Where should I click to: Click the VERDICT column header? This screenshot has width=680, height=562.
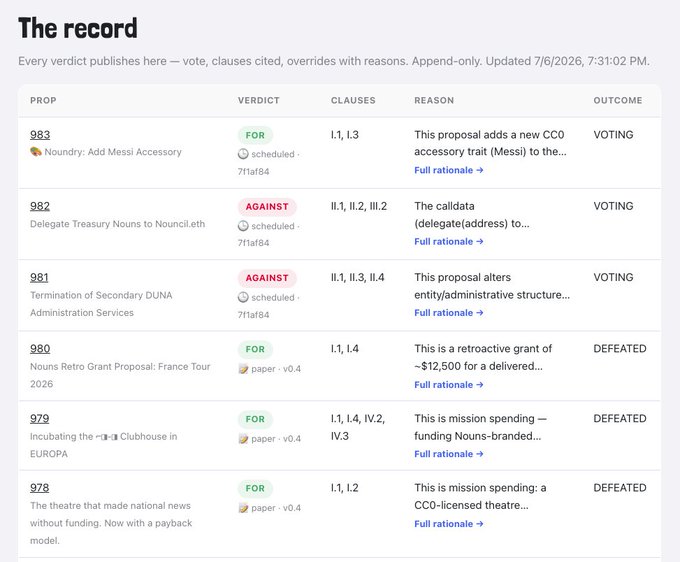pyautogui.click(x=258, y=101)
